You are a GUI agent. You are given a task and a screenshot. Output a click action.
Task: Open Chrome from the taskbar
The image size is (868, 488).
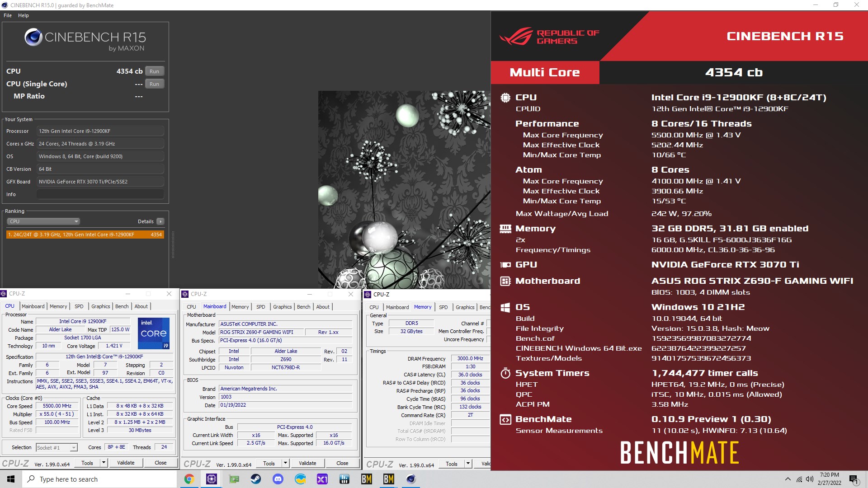coord(189,479)
